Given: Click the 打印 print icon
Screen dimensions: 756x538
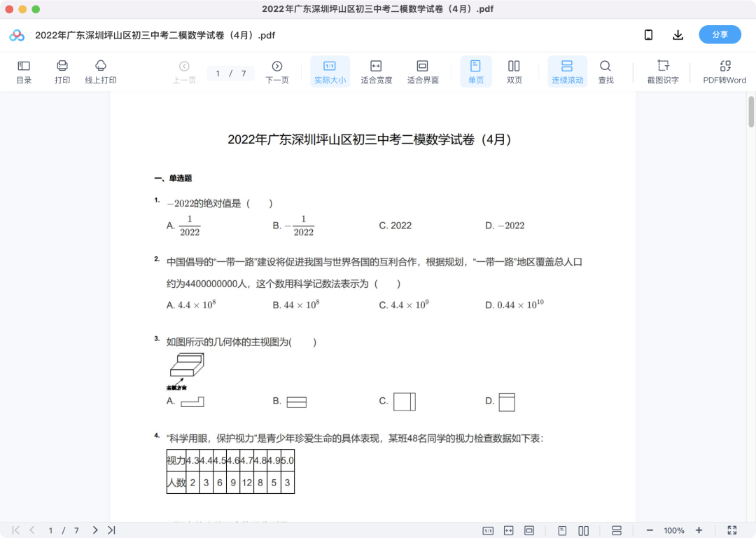Looking at the screenshot, I should coord(62,72).
